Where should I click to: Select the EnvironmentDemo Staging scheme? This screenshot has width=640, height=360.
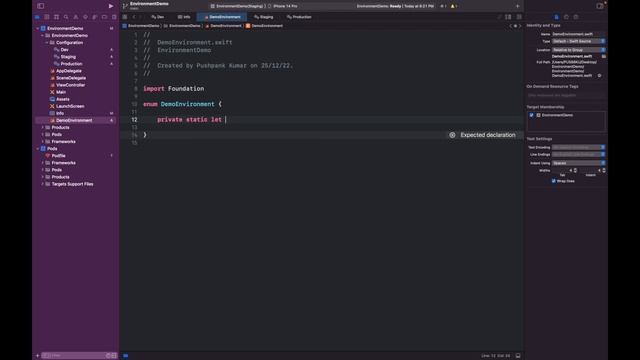click(238, 6)
